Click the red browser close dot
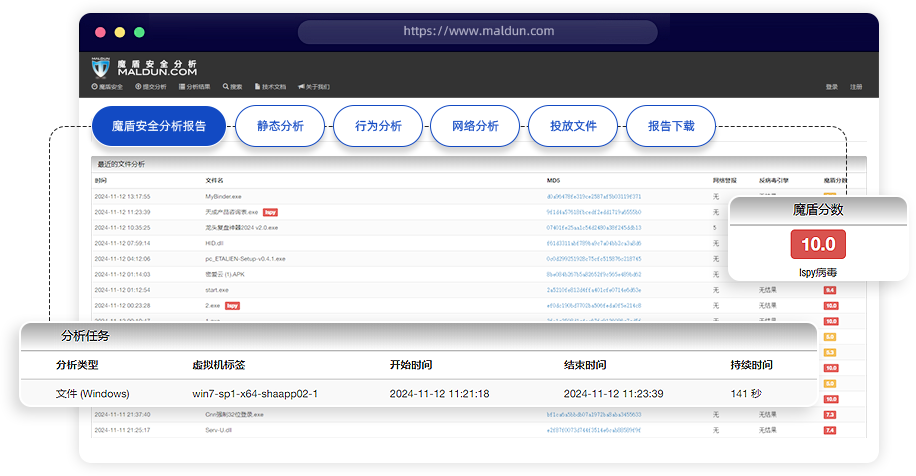916x476 pixels. pyautogui.click(x=100, y=32)
